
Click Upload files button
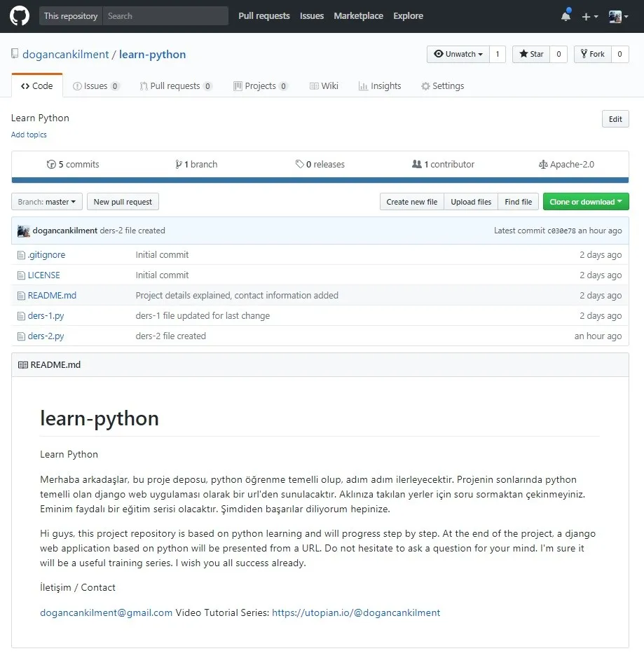point(471,202)
